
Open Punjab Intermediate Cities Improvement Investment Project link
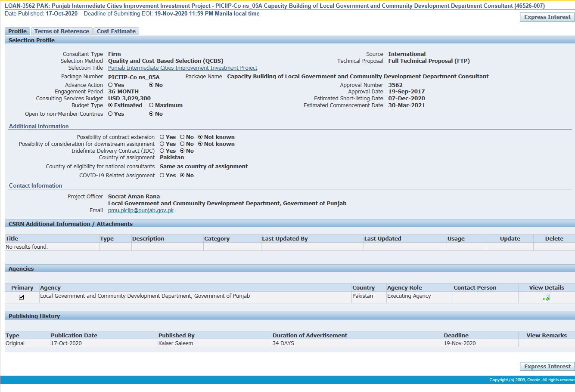coord(183,68)
